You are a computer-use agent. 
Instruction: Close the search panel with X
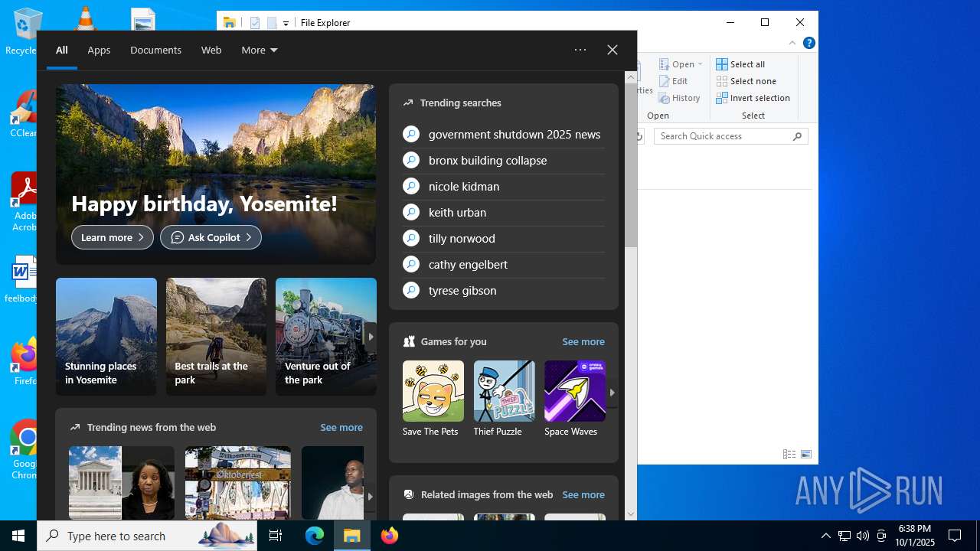click(x=612, y=50)
